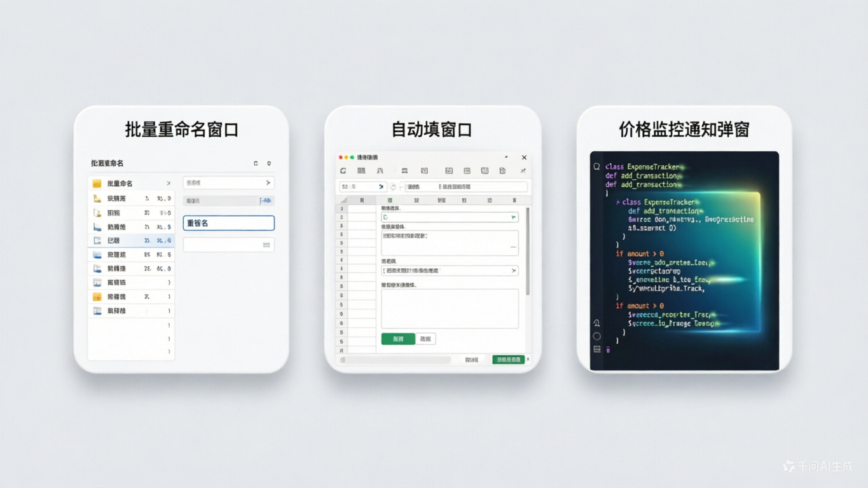
Task: Click the green traffic-light button in the auto-fill window
Action: tap(352, 158)
